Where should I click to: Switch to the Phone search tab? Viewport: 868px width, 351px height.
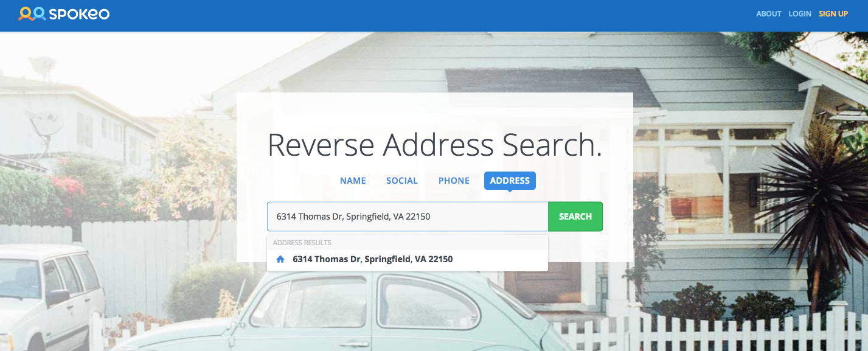454,181
